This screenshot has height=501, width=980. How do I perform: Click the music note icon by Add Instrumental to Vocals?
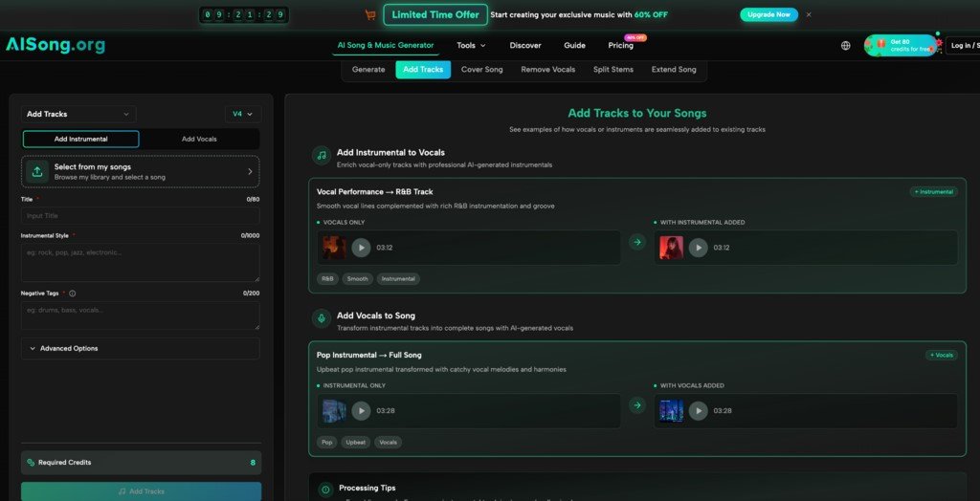(x=322, y=156)
